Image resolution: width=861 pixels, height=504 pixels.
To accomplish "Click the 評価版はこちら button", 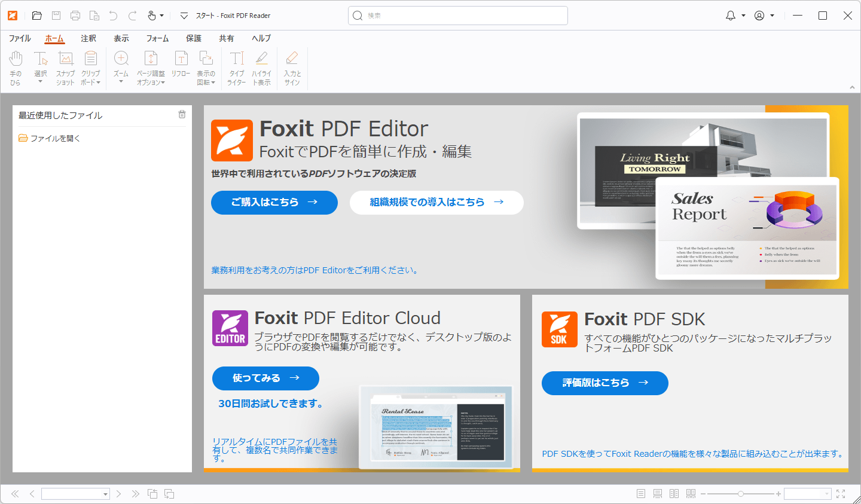I will 605,383.
